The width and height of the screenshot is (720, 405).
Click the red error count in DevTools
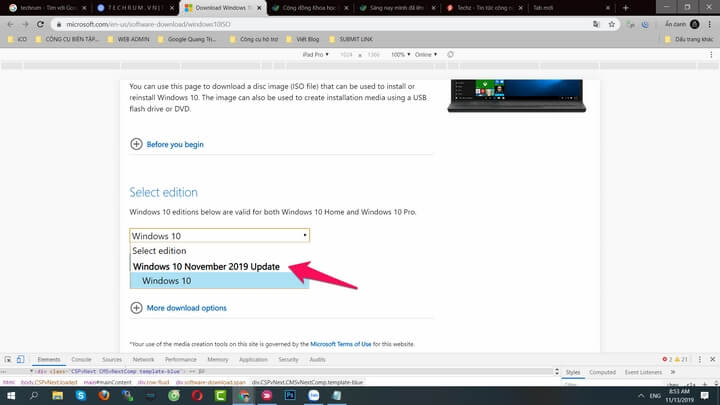[667, 360]
